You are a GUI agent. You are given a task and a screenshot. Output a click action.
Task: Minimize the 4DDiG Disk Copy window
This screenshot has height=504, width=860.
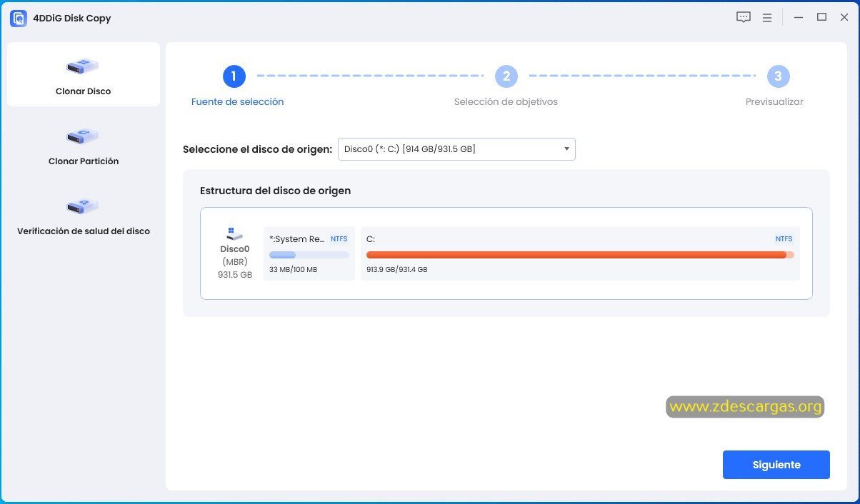(x=799, y=18)
